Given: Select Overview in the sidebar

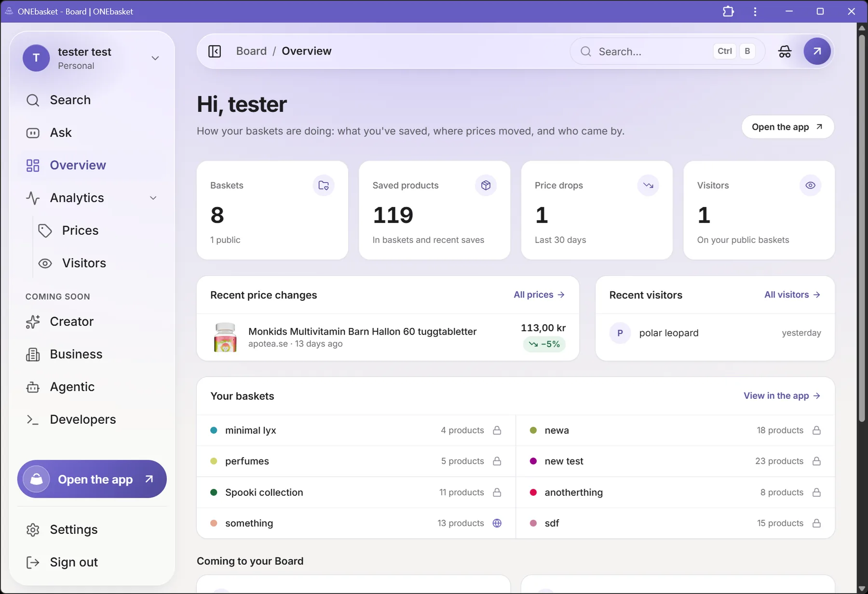Looking at the screenshot, I should coord(92,165).
